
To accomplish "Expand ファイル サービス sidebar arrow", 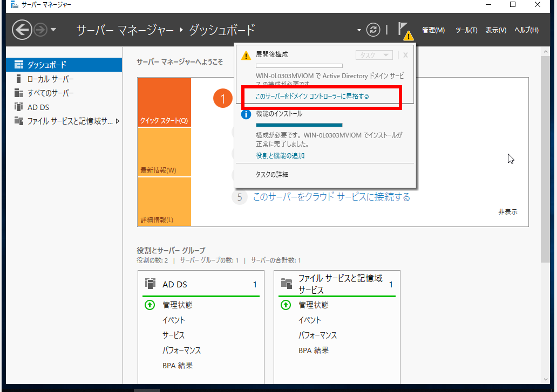I will pos(118,121).
